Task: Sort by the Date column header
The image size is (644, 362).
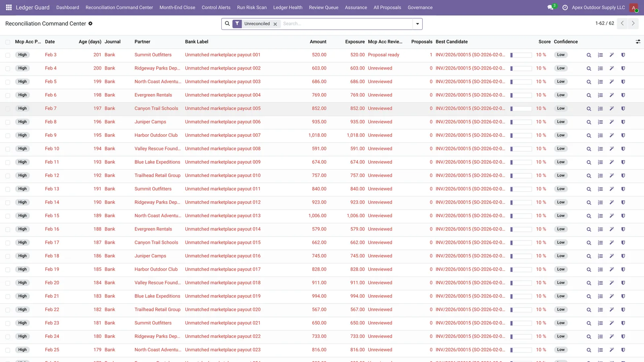Action: (x=50, y=42)
